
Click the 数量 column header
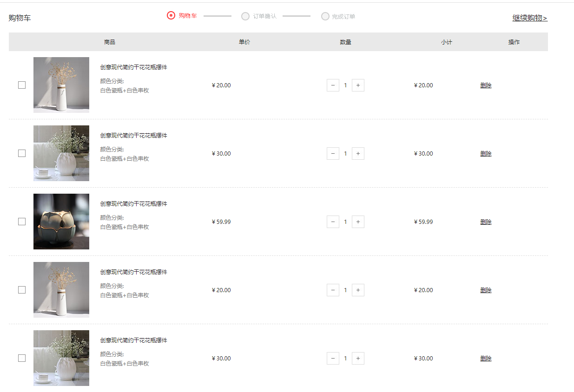pyautogui.click(x=345, y=42)
